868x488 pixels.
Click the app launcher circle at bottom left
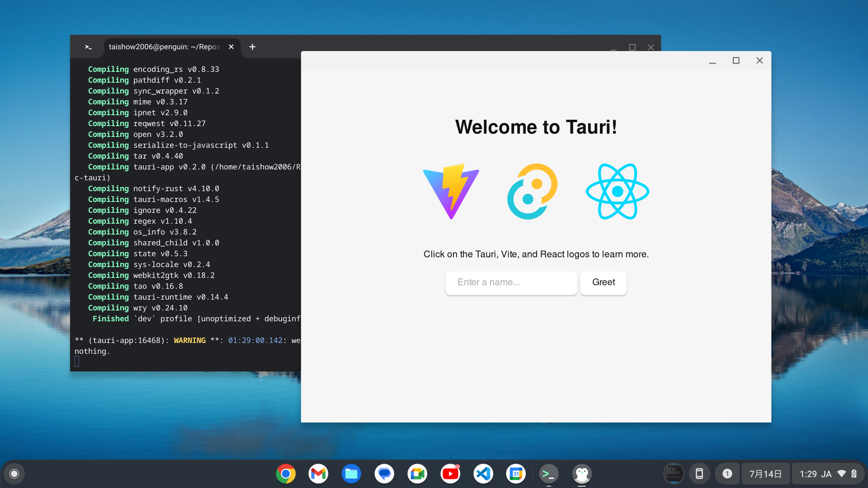tap(14, 474)
